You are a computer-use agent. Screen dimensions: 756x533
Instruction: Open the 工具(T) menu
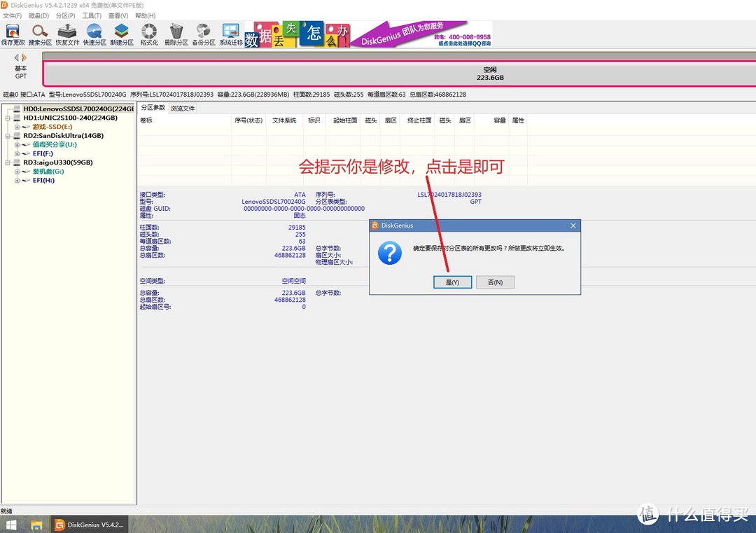point(92,15)
